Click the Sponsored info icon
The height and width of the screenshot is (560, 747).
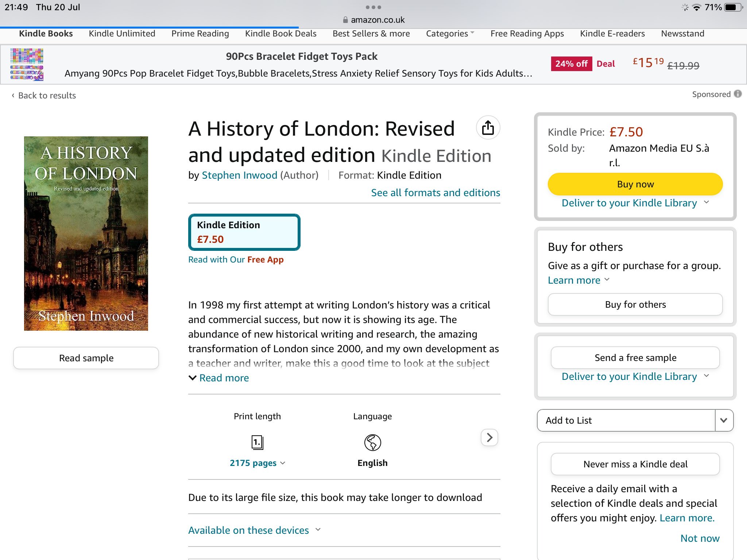point(738,94)
